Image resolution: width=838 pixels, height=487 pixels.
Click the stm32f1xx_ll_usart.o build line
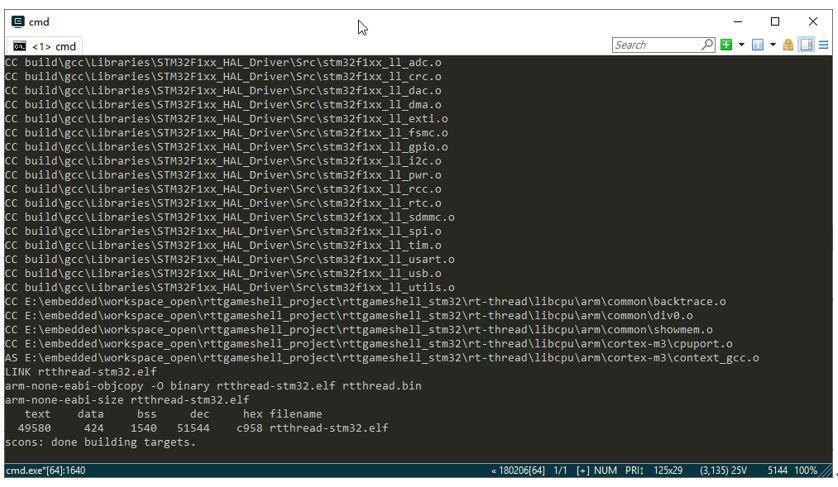[230, 259]
